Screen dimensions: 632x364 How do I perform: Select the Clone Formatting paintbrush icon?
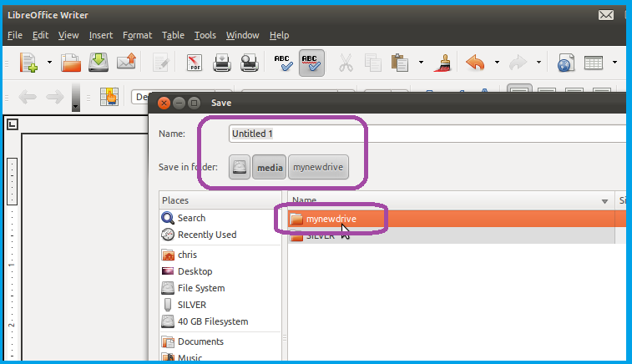tap(442, 63)
